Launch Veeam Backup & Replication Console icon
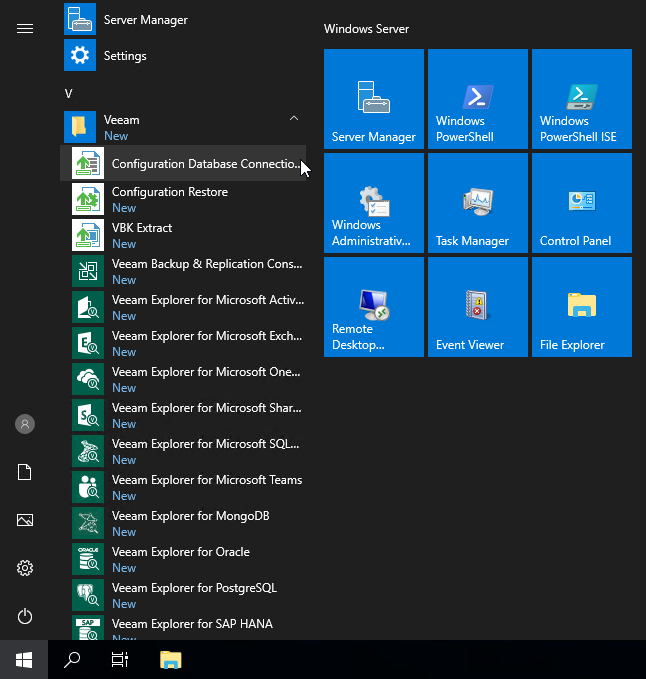The image size is (646, 679). coord(88,271)
